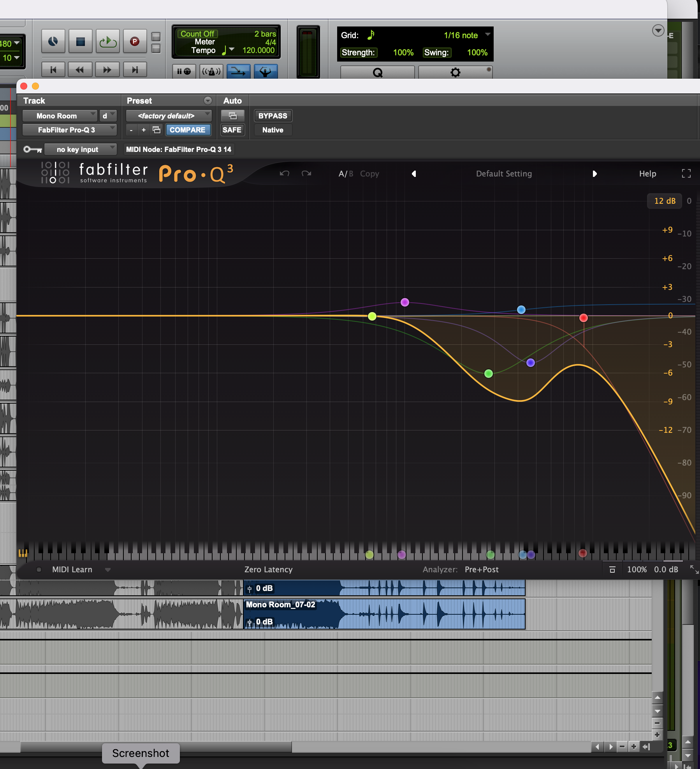Viewport: 700px width, 769px height.
Task: Select the red EQ band node
Action: tap(583, 318)
